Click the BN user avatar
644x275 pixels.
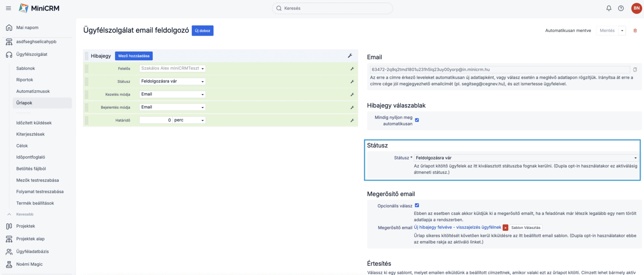[x=636, y=8]
